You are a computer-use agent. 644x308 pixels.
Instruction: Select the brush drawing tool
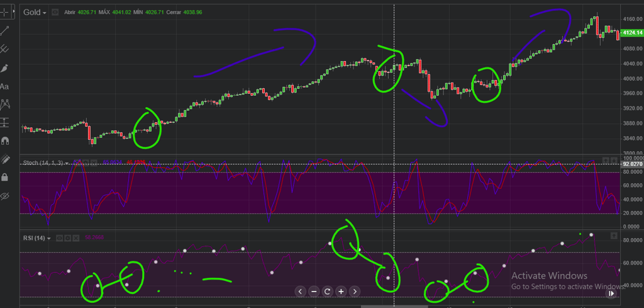pyautogui.click(x=4, y=68)
